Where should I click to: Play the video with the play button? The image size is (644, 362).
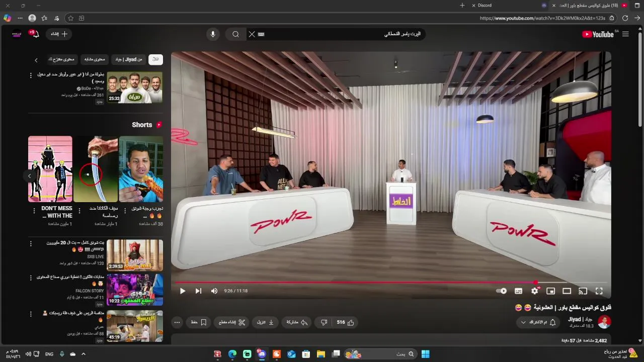click(183, 291)
